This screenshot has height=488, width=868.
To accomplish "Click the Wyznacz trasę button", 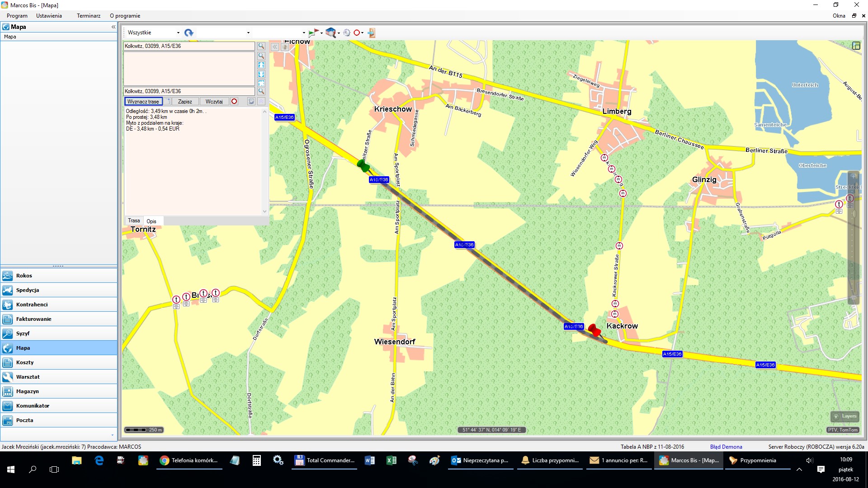I will [143, 101].
